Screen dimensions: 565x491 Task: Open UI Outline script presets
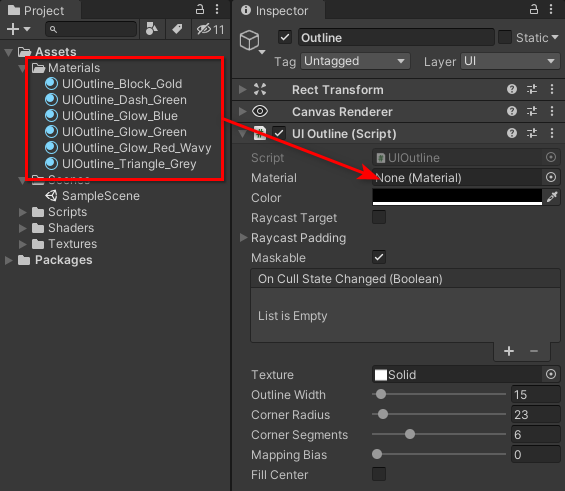[x=532, y=133]
